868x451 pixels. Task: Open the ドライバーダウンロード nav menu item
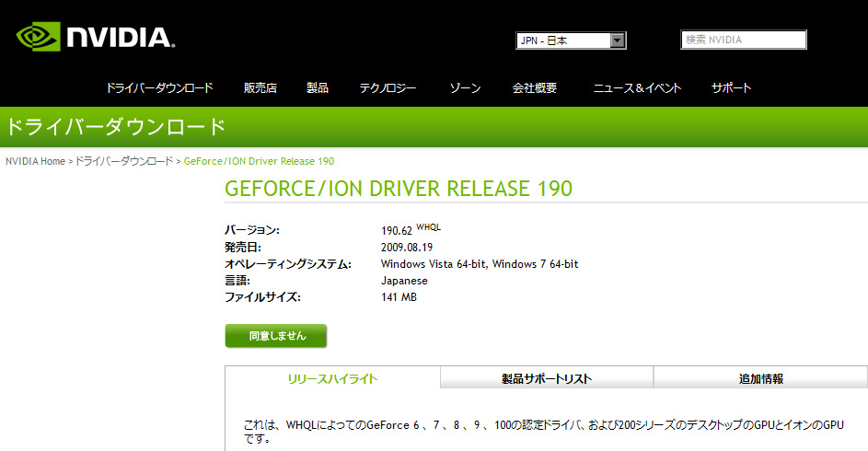[x=159, y=88]
